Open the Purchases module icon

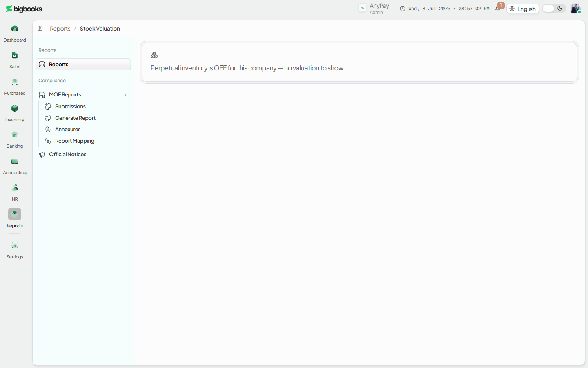[x=15, y=82]
